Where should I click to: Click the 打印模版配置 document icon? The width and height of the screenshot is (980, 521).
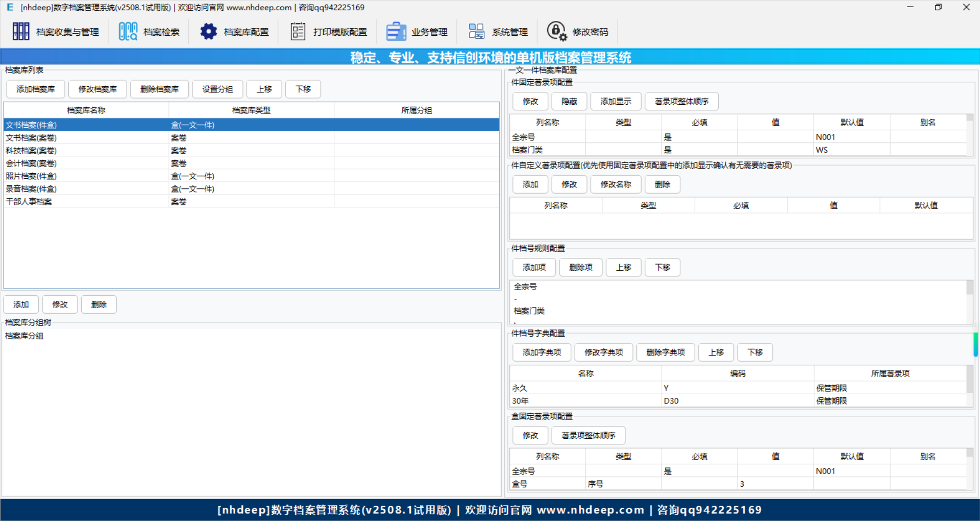point(298,32)
